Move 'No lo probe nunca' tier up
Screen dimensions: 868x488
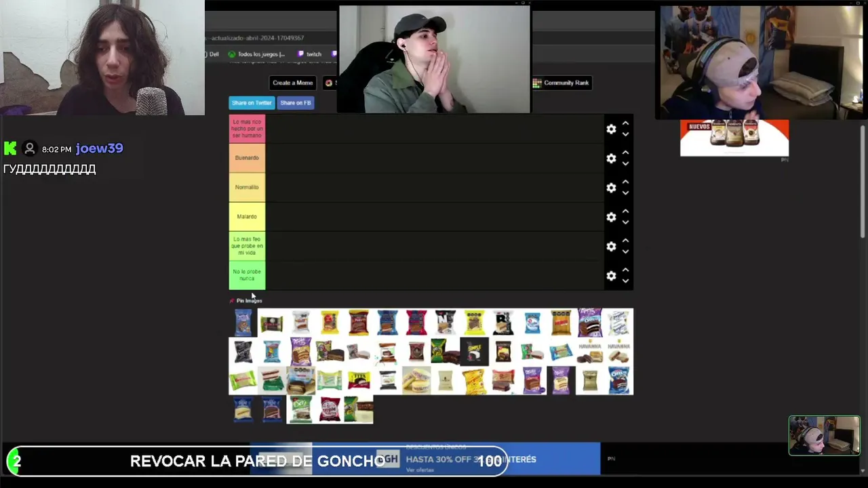(x=625, y=270)
